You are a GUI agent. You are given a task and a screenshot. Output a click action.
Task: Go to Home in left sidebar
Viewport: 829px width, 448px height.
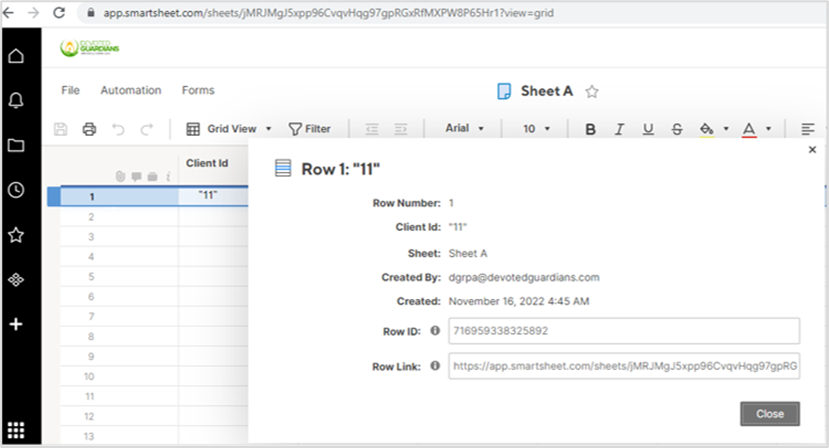pyautogui.click(x=16, y=55)
